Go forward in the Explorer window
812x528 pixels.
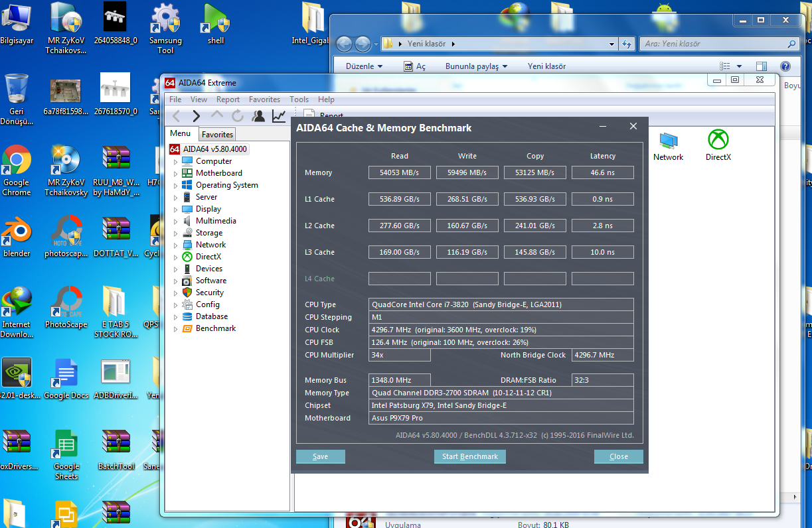coord(363,44)
